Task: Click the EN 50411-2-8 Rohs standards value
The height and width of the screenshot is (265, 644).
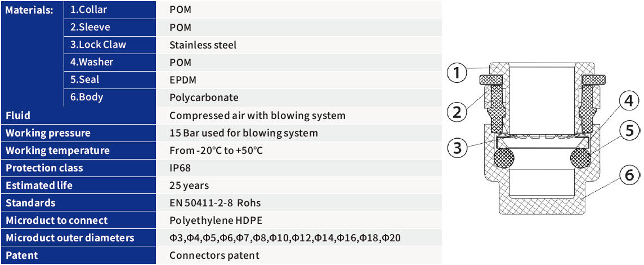Action: tap(215, 203)
